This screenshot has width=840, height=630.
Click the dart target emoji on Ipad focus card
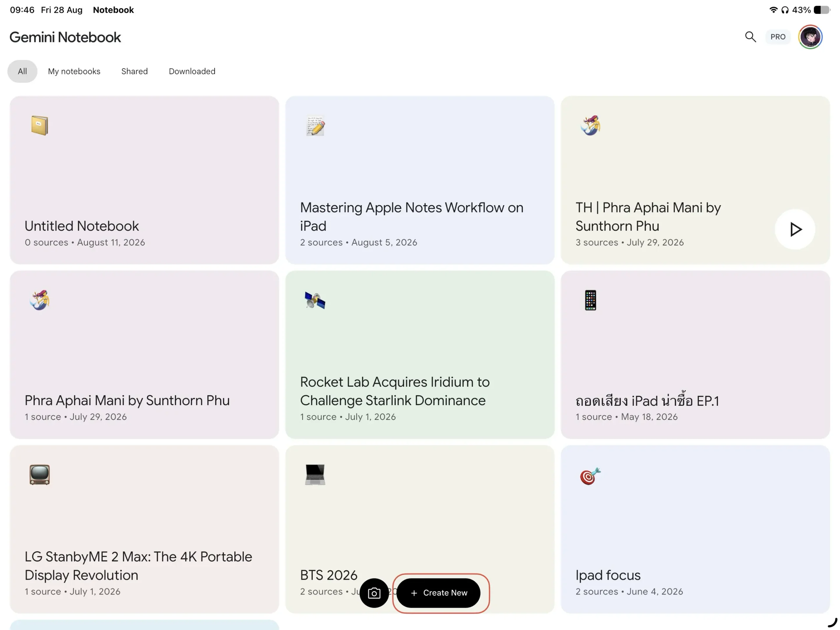click(x=591, y=476)
